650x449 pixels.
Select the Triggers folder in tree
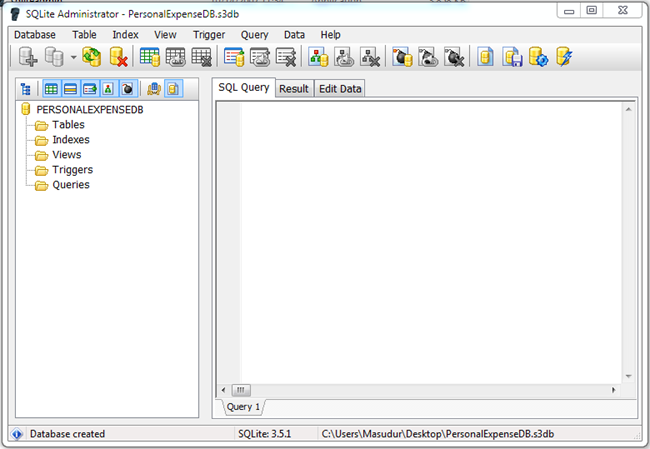[73, 170]
